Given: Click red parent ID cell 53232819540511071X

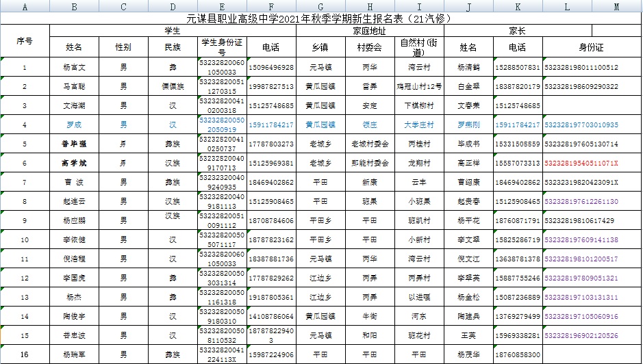Looking at the screenshot, I should coord(592,163).
